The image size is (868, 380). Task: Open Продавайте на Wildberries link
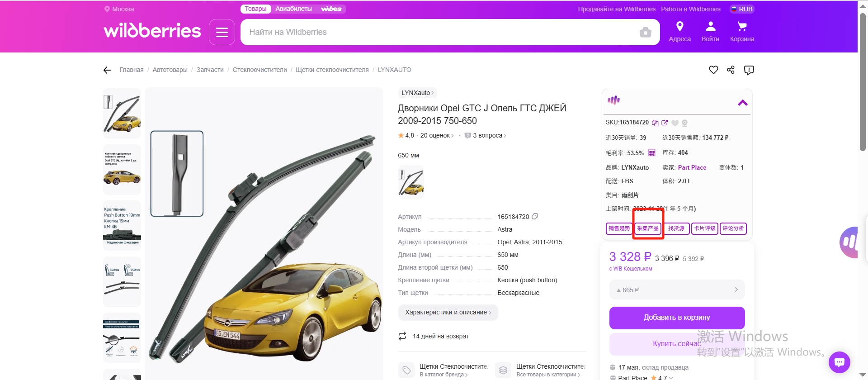click(617, 9)
